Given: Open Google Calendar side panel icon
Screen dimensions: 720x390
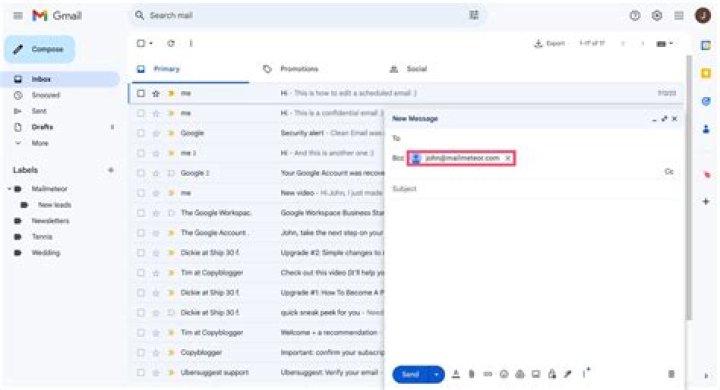Looking at the screenshot, I should [x=706, y=45].
